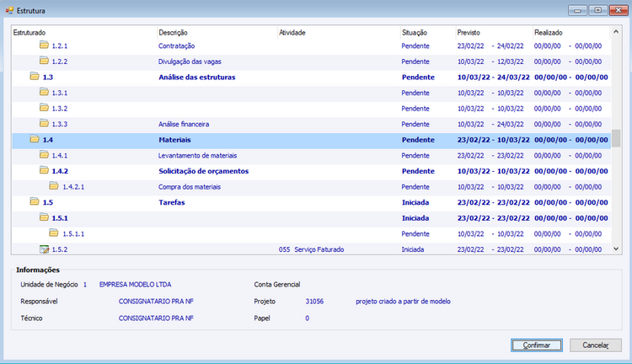Screen dimensions: 632x364
Task: Click the Cancelar button
Action: coord(596,345)
